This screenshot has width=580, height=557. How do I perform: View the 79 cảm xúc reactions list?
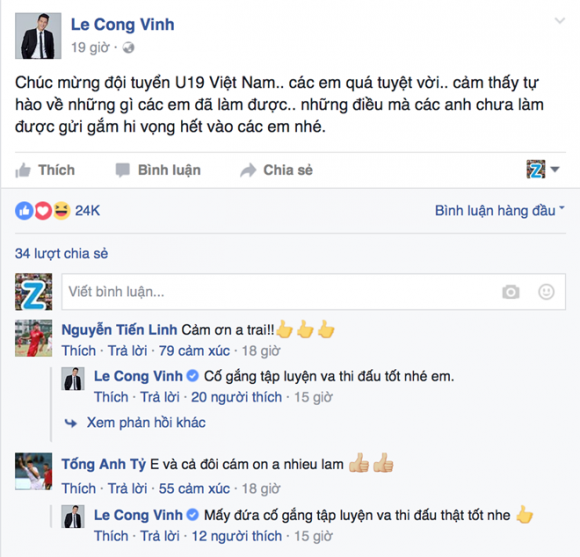click(x=194, y=351)
